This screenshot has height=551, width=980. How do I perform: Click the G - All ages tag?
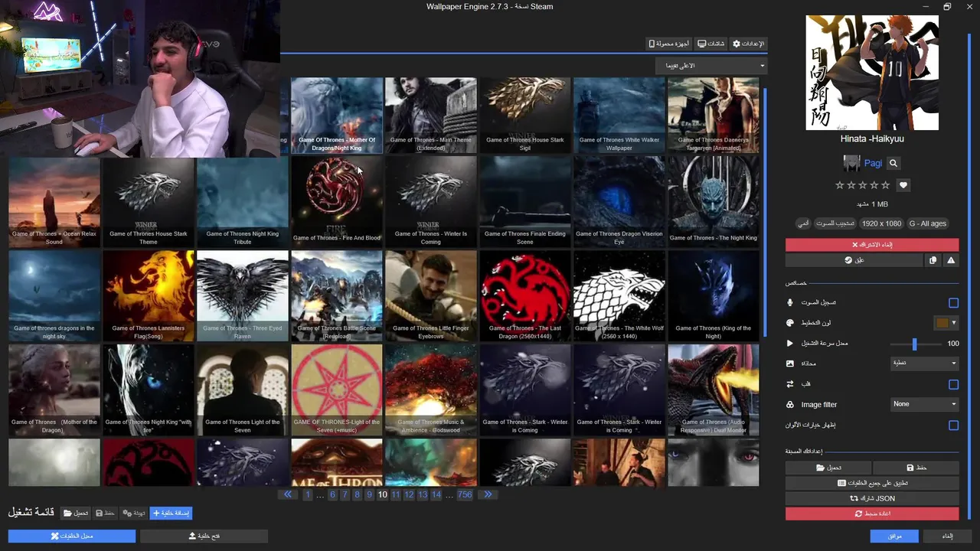coord(927,223)
